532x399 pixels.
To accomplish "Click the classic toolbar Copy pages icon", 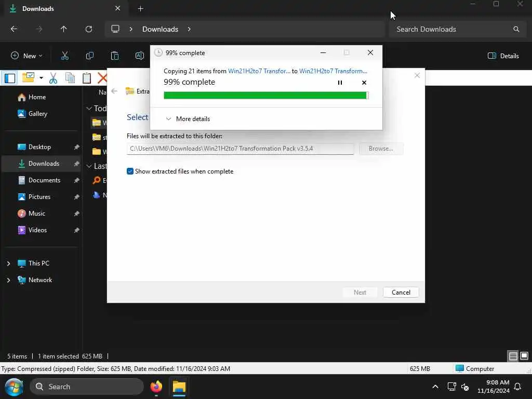I will tap(70, 78).
